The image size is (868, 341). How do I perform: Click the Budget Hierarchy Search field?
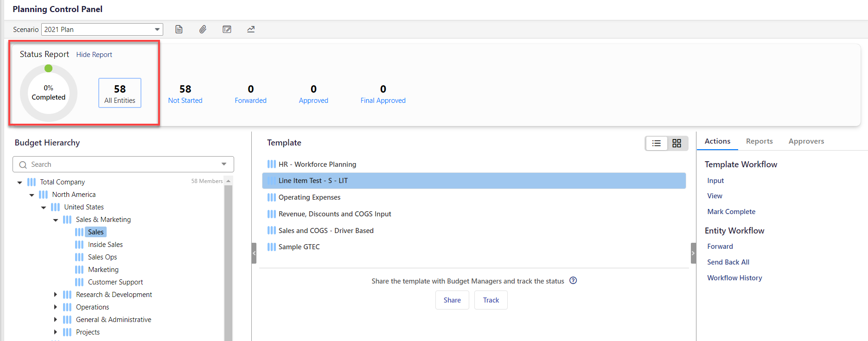pyautogui.click(x=123, y=164)
